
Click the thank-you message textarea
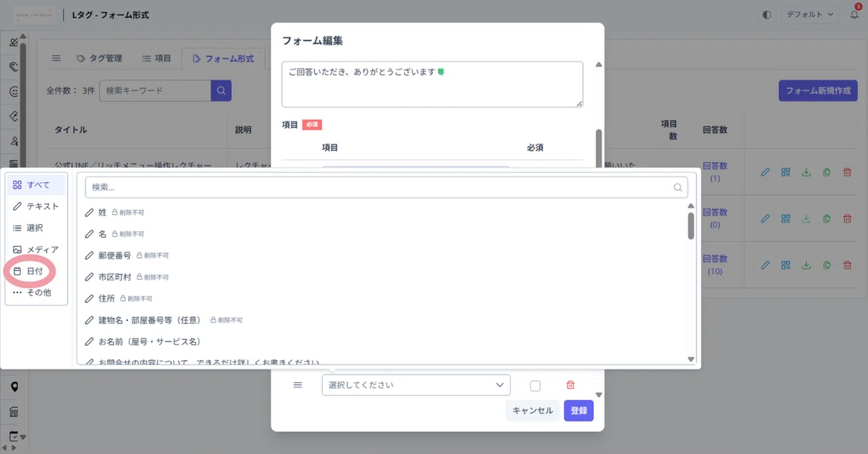pos(433,85)
